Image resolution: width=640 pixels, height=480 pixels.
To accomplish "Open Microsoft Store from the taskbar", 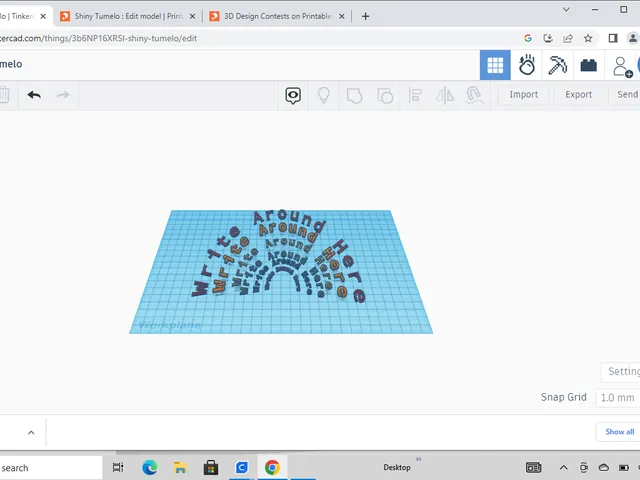I will [211, 467].
